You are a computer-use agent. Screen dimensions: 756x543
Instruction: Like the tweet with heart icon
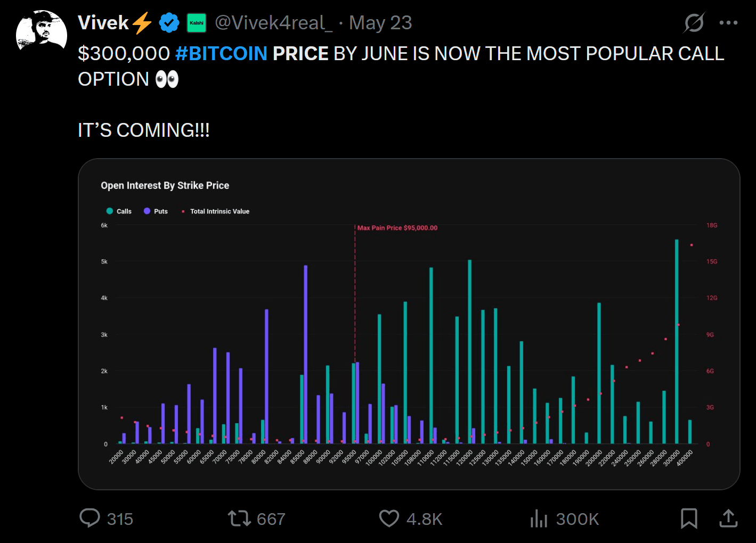389,518
